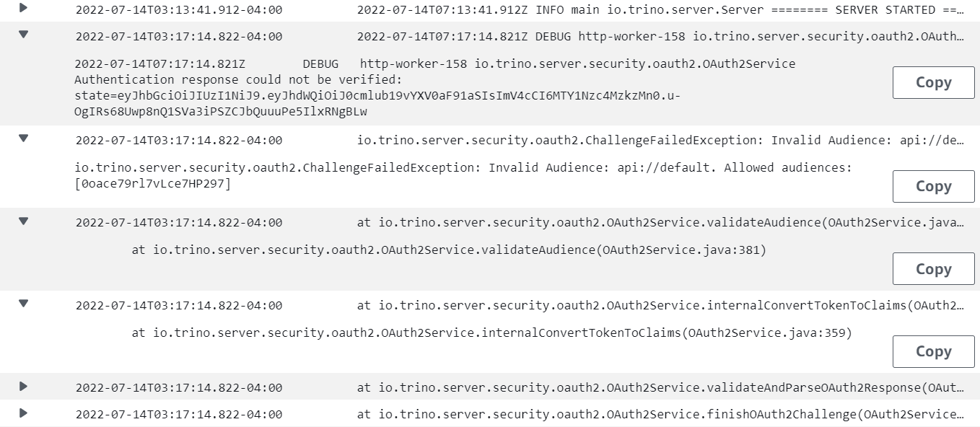Screen dimensions: 980x427
Task: Collapse the validateAudience stack trace row
Action: 23,221
